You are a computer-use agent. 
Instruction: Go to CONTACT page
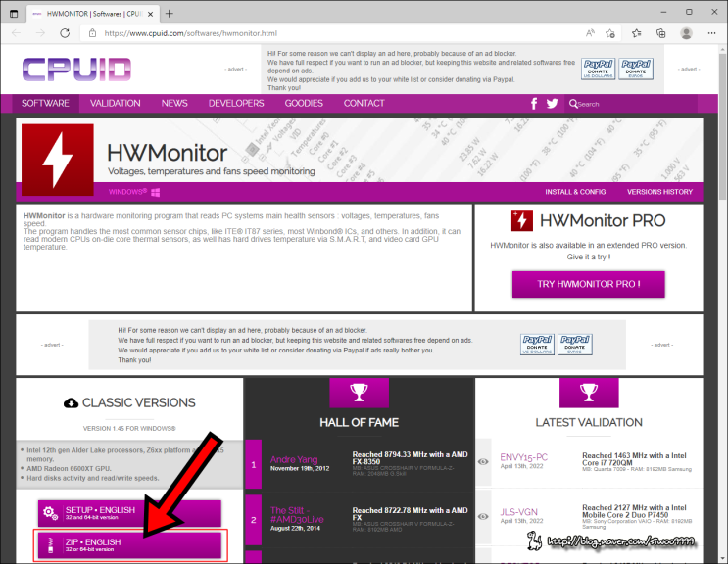click(364, 103)
